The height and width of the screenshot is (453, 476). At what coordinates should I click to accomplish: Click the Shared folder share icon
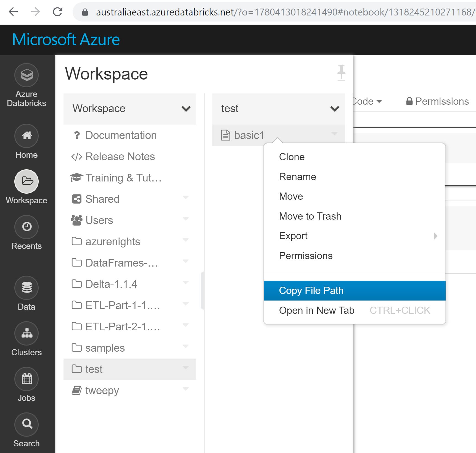click(x=77, y=199)
